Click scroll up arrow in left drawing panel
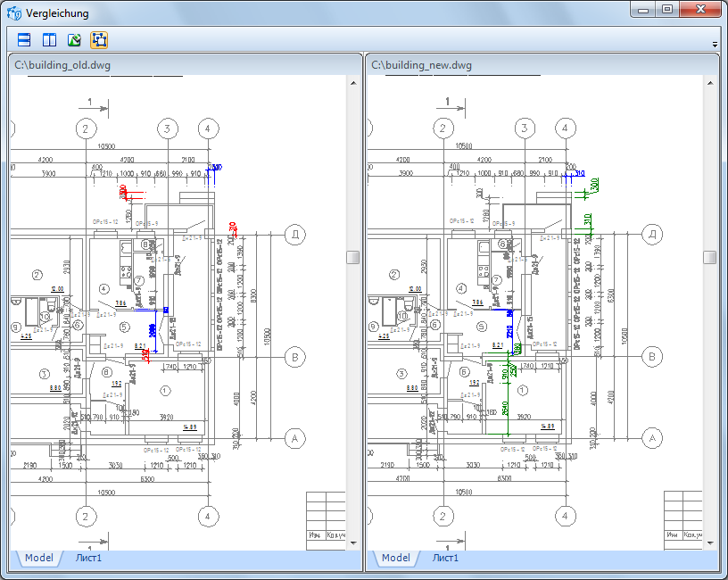728x580 pixels. pos(353,84)
